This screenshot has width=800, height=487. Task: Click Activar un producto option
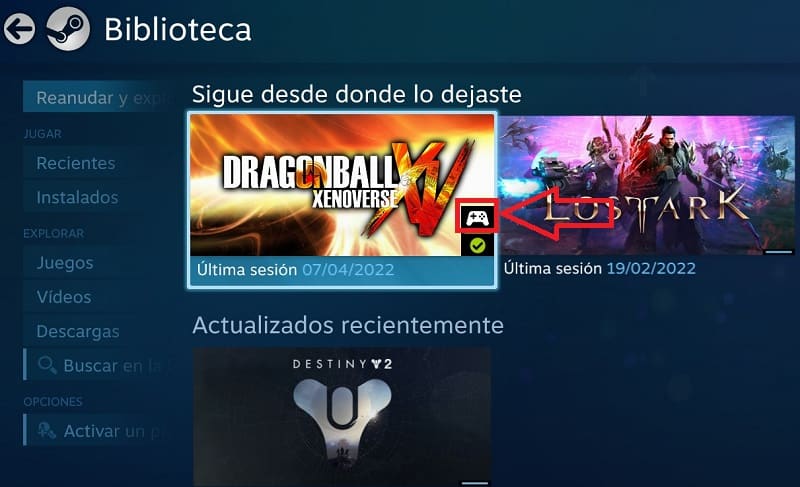point(98,431)
